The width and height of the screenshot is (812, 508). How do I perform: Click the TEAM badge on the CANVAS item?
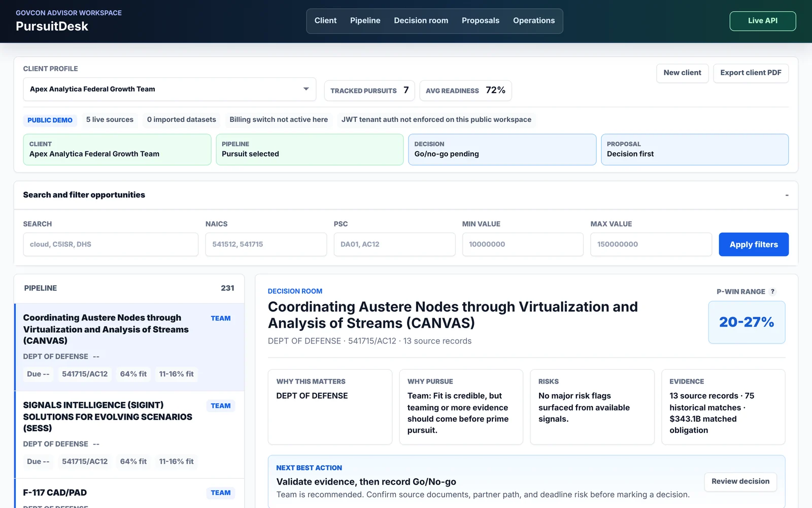click(221, 319)
